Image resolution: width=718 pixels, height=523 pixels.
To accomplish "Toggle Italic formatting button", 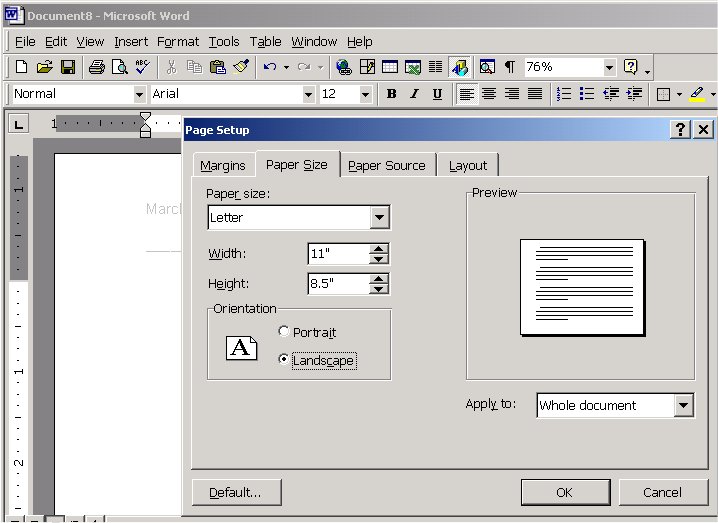I will click(x=414, y=94).
